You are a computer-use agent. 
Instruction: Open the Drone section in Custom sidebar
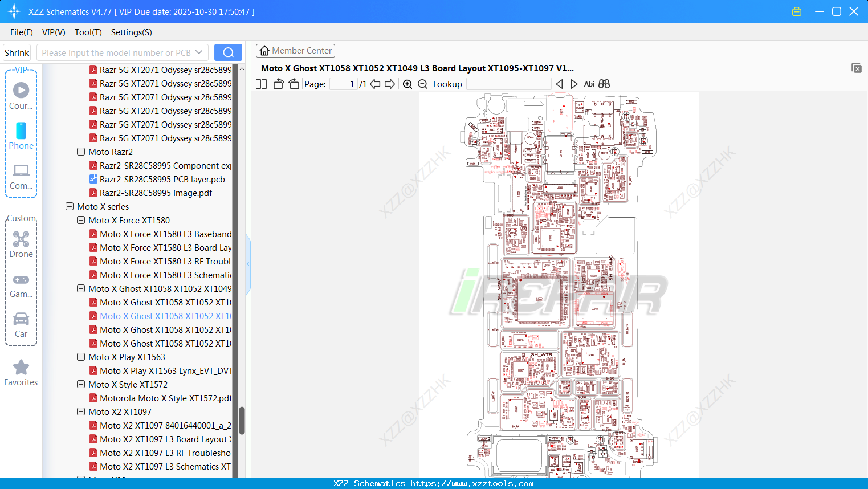21,244
